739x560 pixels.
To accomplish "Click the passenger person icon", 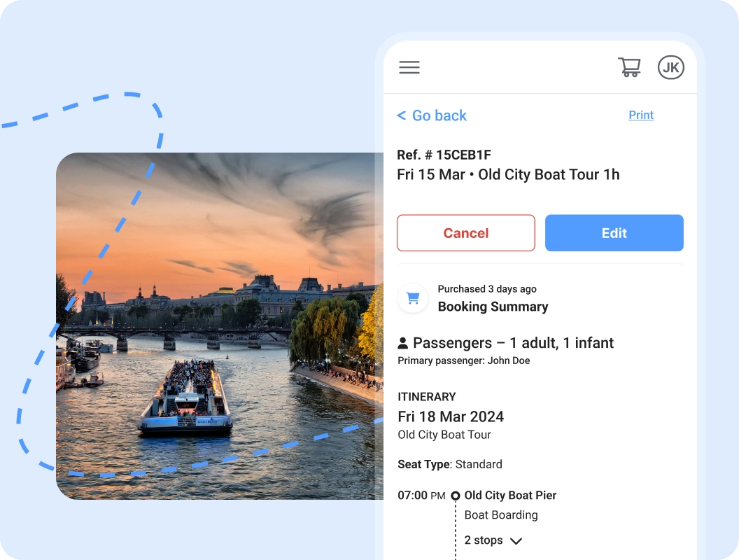I will pyautogui.click(x=402, y=343).
